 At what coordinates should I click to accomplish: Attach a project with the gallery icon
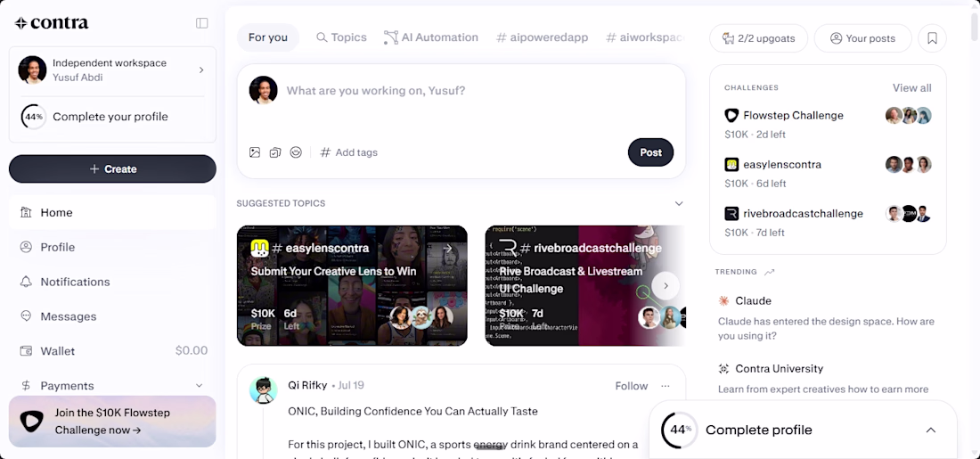click(x=275, y=152)
